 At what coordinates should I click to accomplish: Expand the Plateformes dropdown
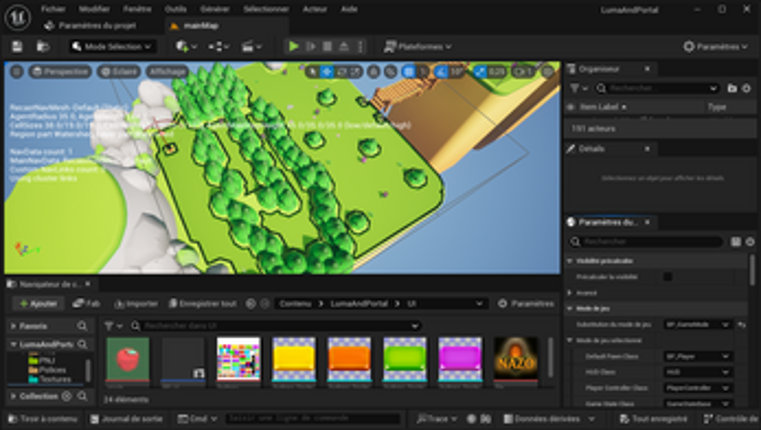point(418,46)
